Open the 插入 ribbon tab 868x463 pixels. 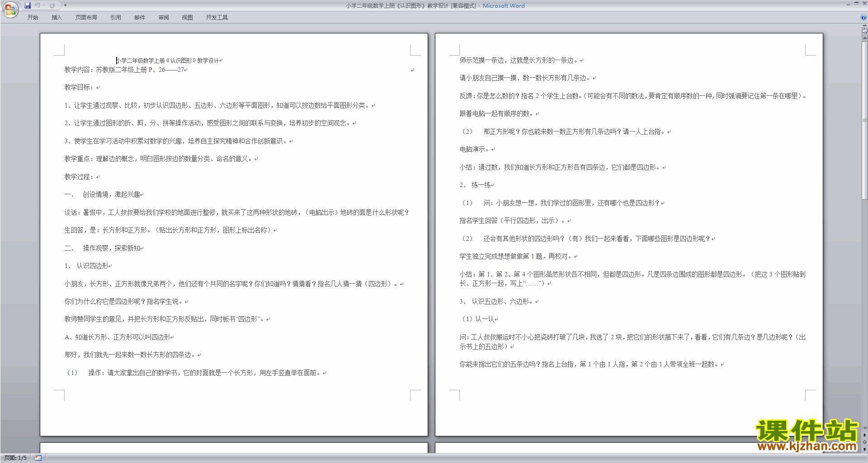coord(57,18)
